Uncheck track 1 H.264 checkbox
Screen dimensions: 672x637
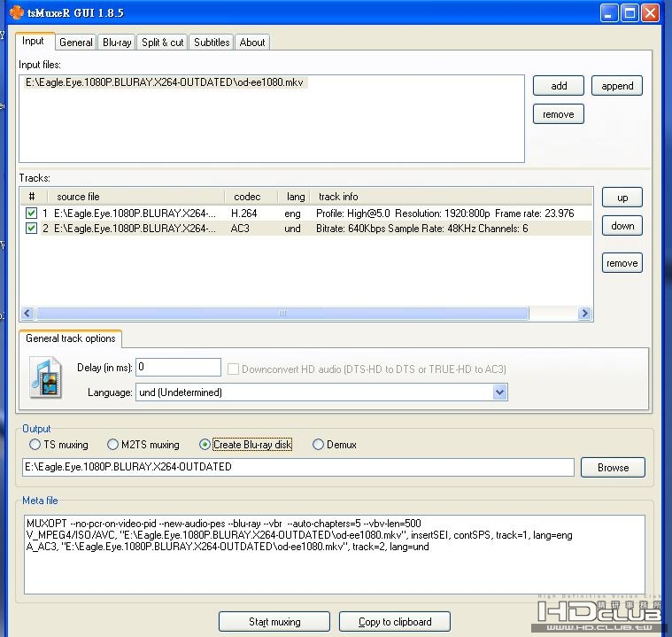pos(31,214)
